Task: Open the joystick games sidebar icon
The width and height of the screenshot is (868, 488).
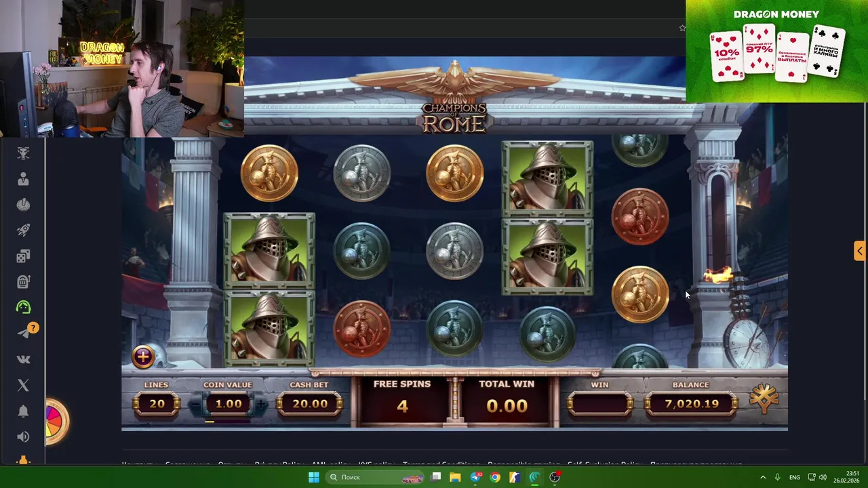Action: pyautogui.click(x=23, y=205)
